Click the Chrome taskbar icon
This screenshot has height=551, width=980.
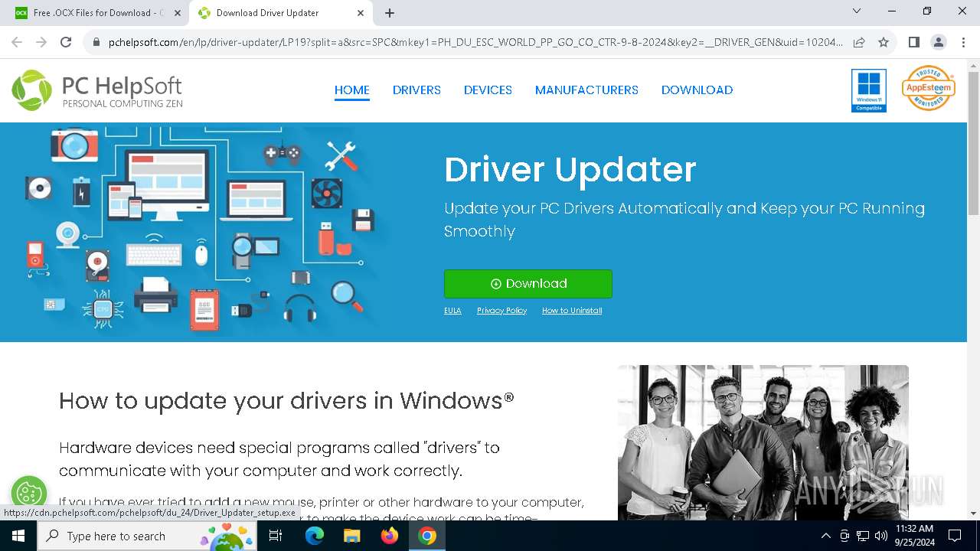[427, 536]
